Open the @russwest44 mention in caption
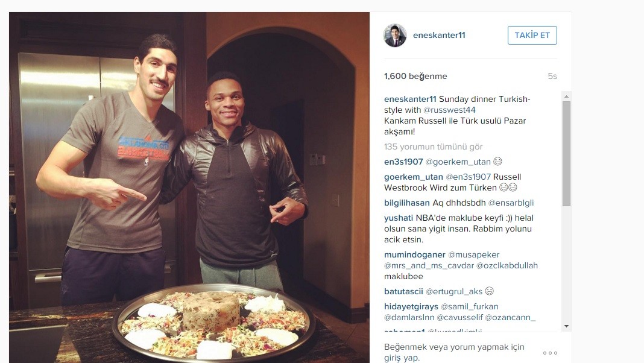The height and width of the screenshot is (363, 644). pos(449,110)
